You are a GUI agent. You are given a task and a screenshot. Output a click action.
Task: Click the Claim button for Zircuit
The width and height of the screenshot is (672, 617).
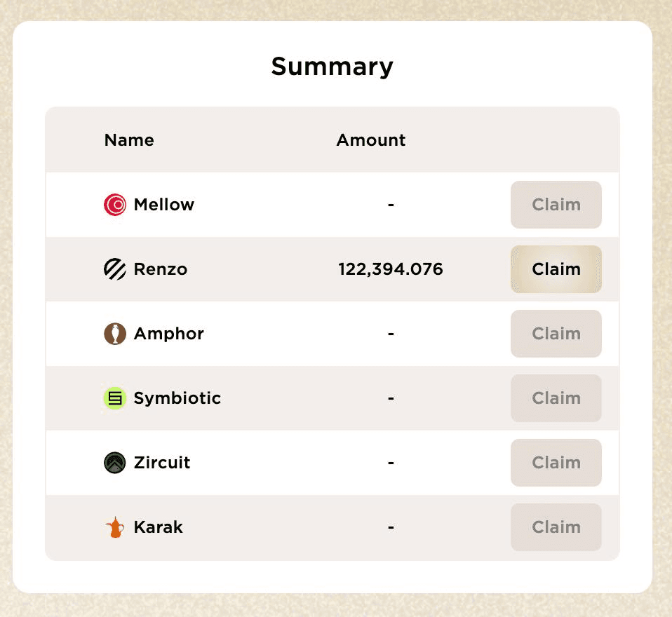click(556, 463)
